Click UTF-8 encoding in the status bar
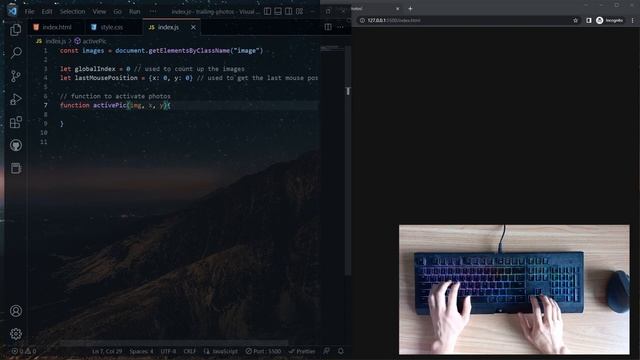 pos(168,351)
